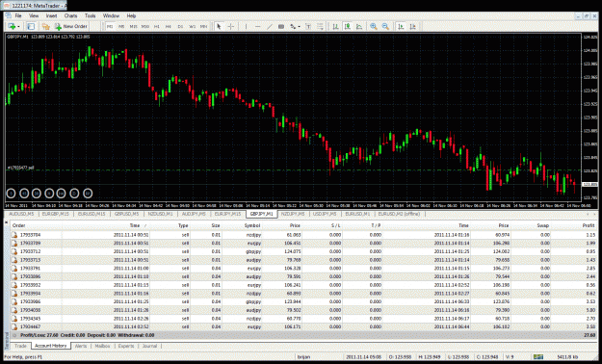
Task: Switch chart to the H4 timeframe
Action: (x=169, y=27)
